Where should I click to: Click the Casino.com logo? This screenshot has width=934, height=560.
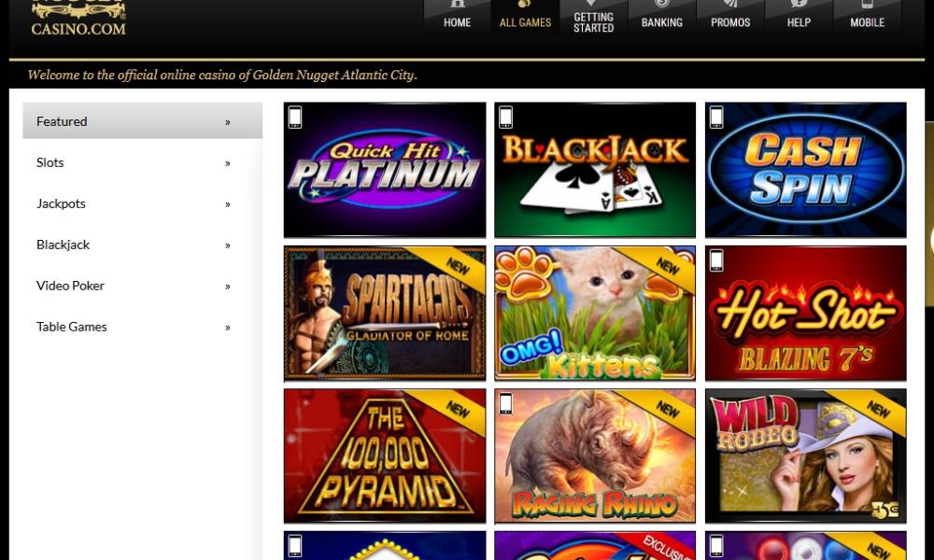(x=78, y=19)
